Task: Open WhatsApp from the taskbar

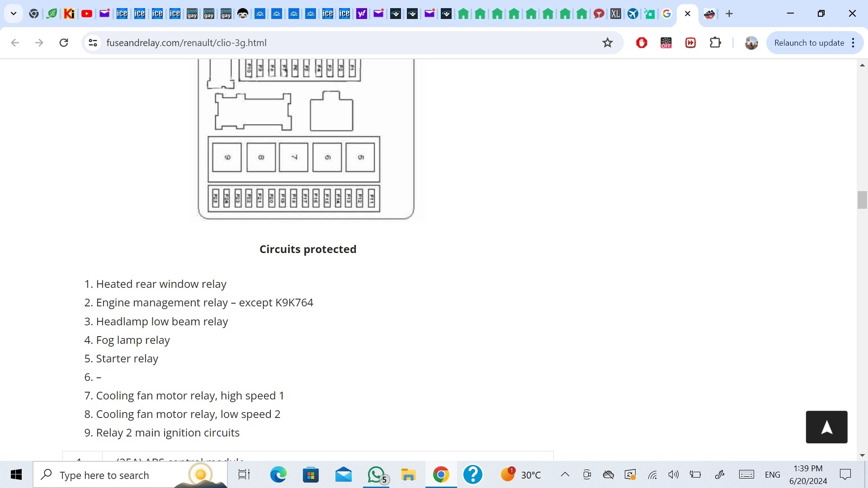Action: (377, 475)
